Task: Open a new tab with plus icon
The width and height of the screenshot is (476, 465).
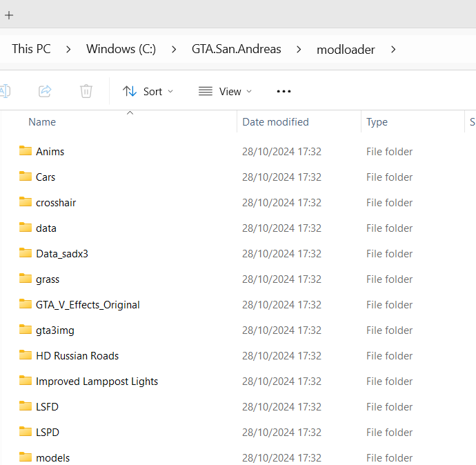Action: (9, 15)
